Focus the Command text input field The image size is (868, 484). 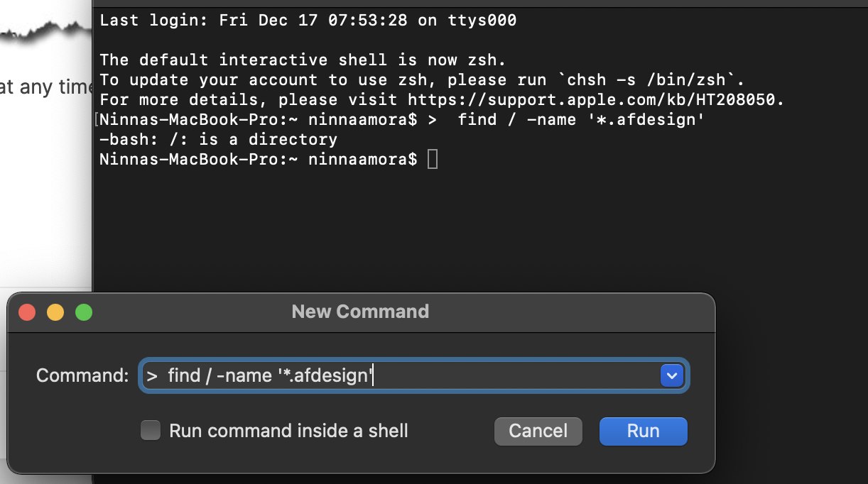tap(414, 375)
